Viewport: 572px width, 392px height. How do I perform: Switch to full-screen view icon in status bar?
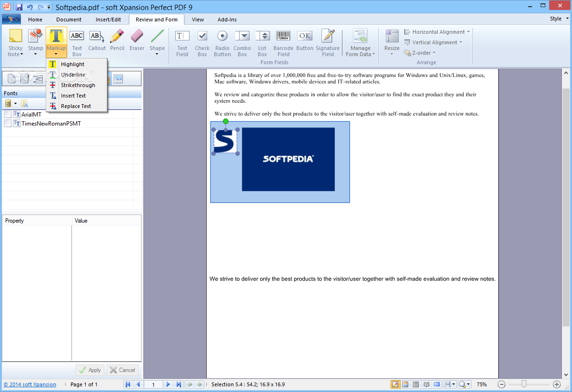pos(437,384)
